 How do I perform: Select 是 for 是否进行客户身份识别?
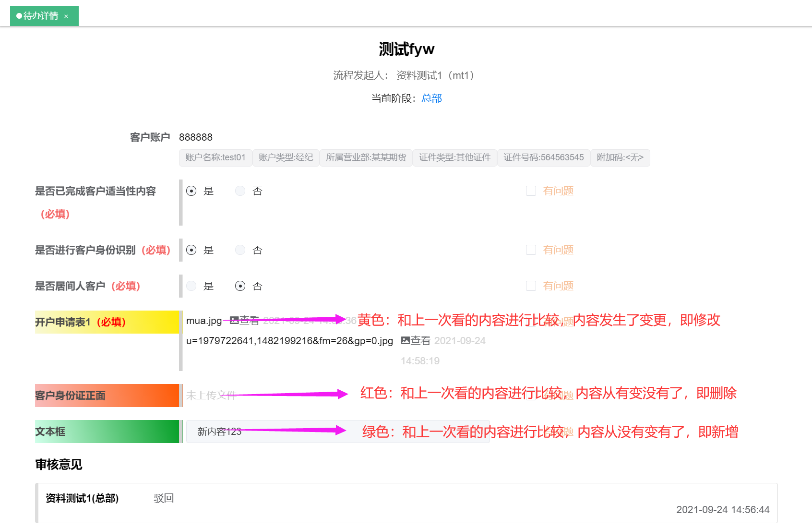191,250
